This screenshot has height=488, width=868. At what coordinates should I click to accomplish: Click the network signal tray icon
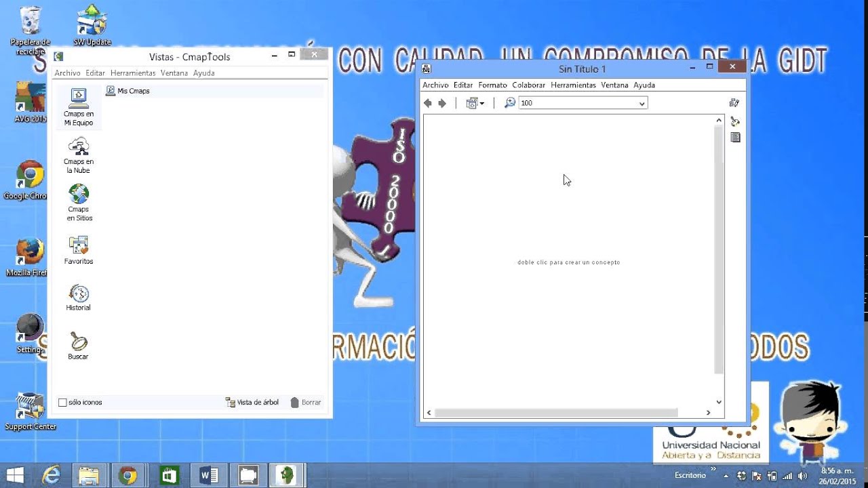787,476
